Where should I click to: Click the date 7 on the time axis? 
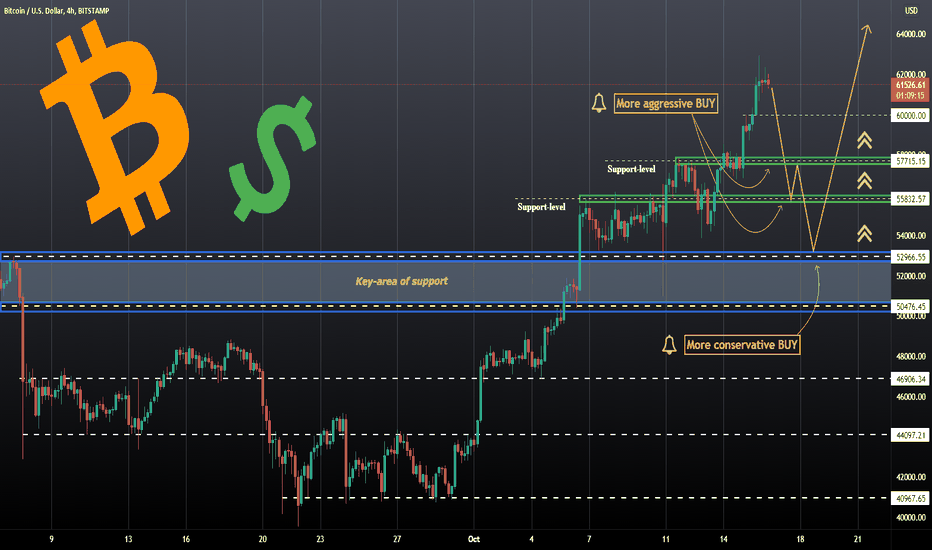click(589, 539)
